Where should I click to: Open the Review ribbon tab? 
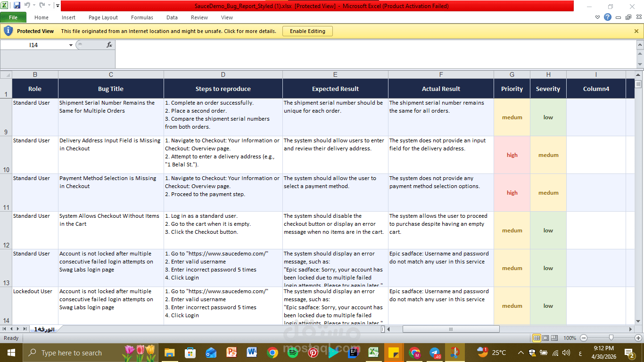[199, 17]
